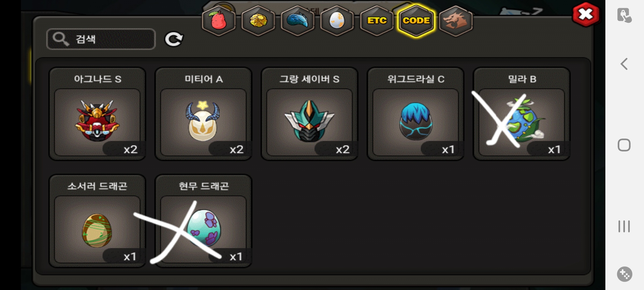Select the 밀라 B planet egg
The width and height of the screenshot is (644, 290).
(522, 114)
